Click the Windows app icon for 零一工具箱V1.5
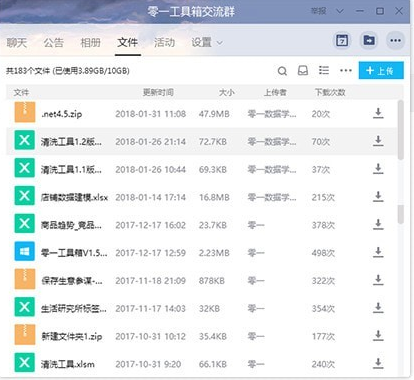The height and width of the screenshot is (380, 414). click(x=25, y=251)
